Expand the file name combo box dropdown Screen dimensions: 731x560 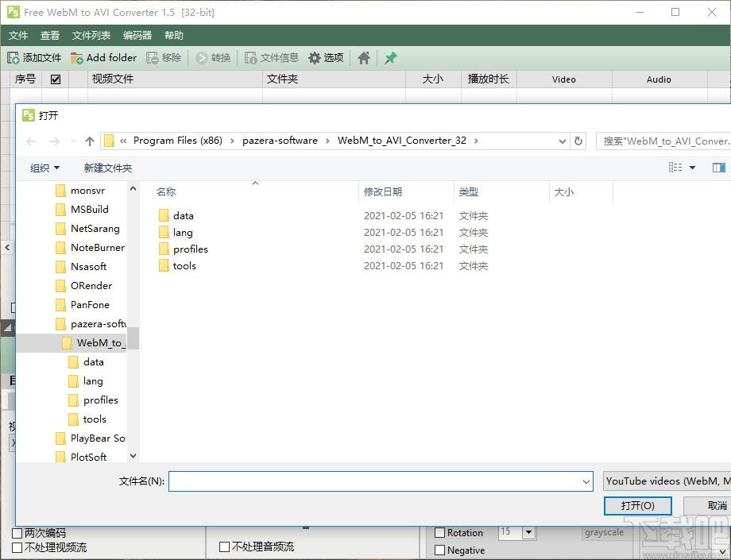click(x=586, y=481)
